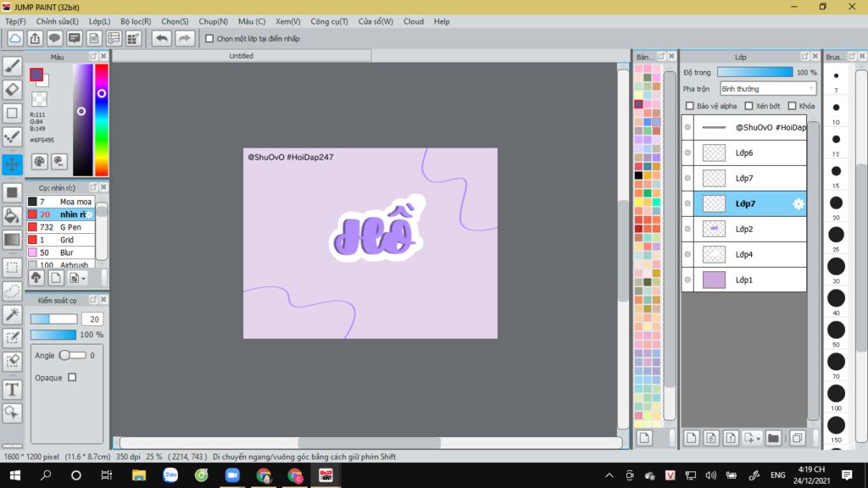Viewport: 868px width, 488px height.
Task: Pick the Lasso selection tool
Action: 12,291
